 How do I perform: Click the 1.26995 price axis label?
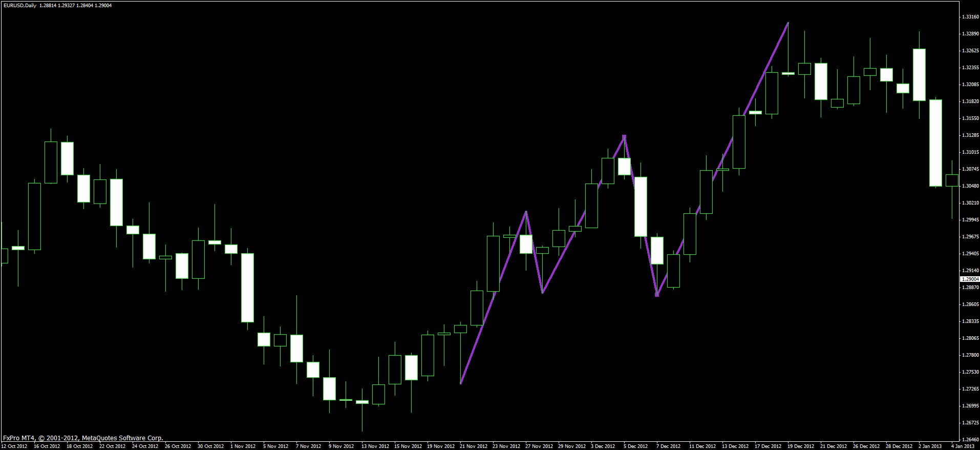pyautogui.click(x=970, y=406)
